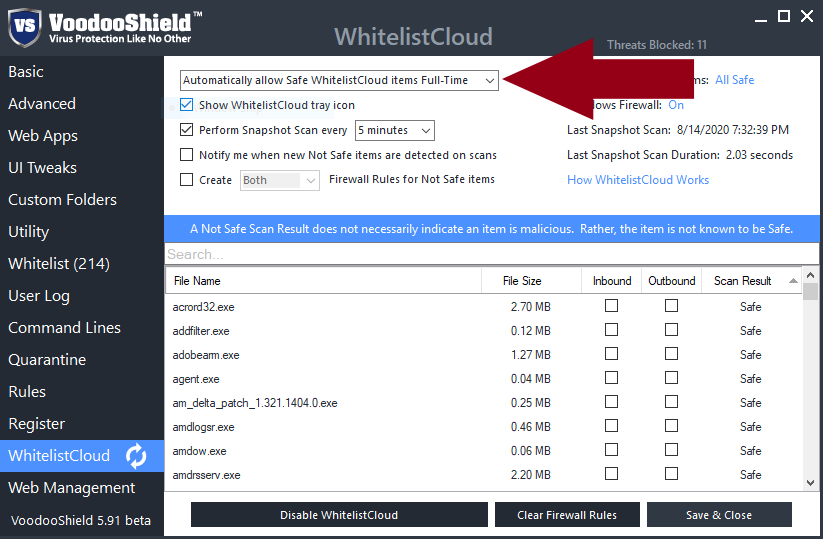Click the Outbound column header
The image size is (823, 539).
(671, 281)
